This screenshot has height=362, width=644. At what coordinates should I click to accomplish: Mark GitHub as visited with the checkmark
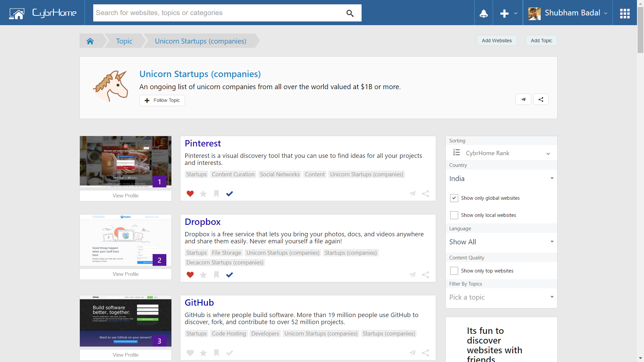pyautogui.click(x=229, y=353)
